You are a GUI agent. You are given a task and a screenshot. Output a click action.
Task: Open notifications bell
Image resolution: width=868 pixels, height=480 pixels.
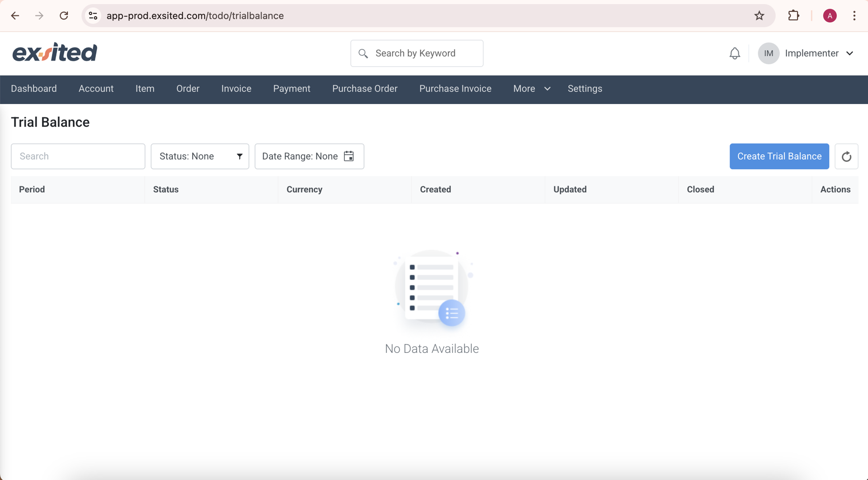[735, 53]
